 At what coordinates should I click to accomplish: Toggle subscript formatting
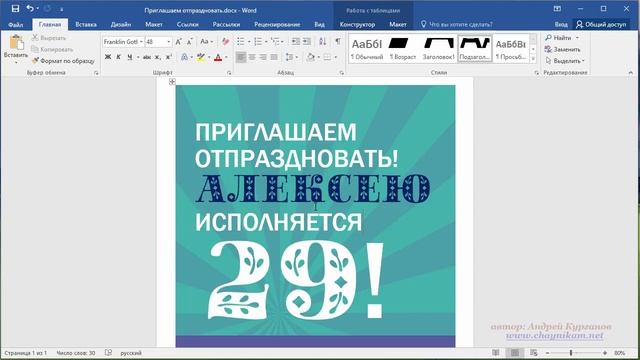click(158, 57)
